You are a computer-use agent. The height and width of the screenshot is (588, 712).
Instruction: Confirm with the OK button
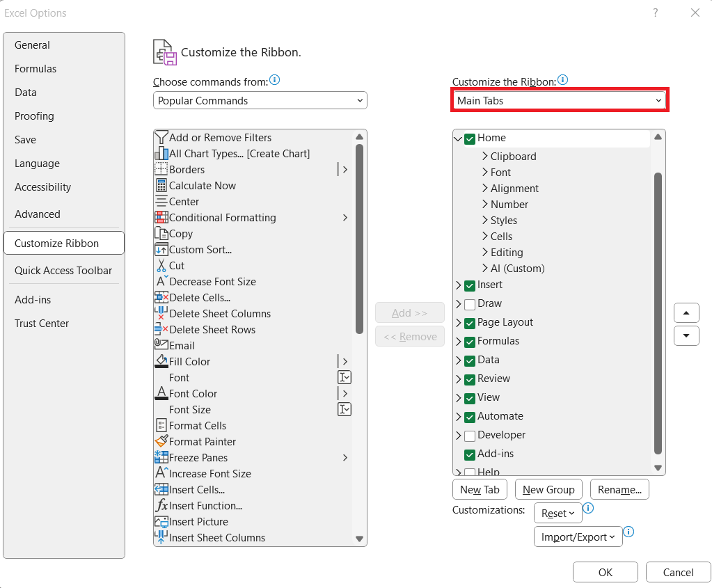click(x=606, y=572)
